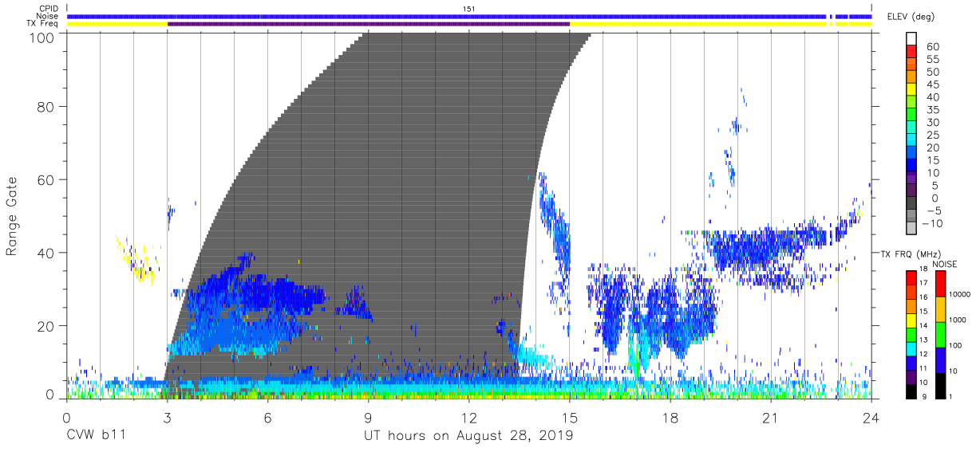Click the NOISE legend label '1000'

click(958, 320)
